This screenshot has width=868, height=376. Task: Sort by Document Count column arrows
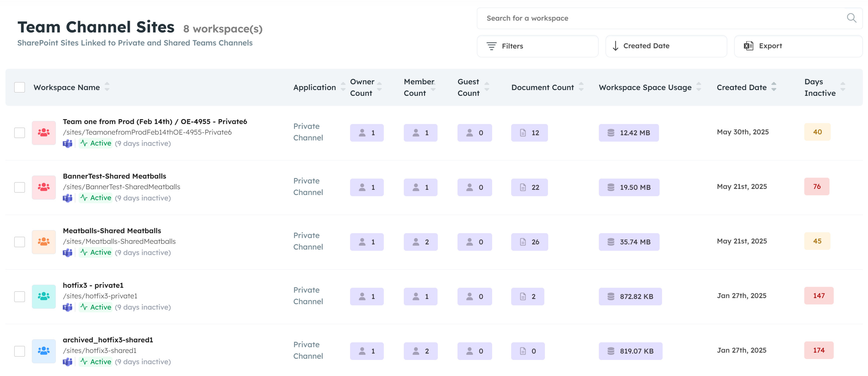[581, 87]
